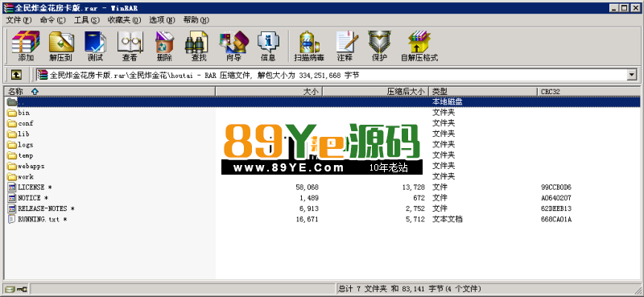Open the File (文件) menu
Screen dimensions: 644x297
19,19
